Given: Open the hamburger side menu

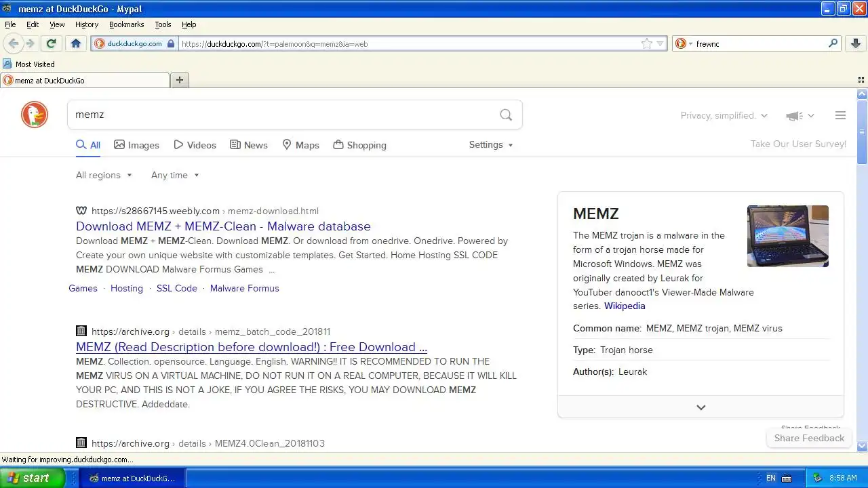Looking at the screenshot, I should click(840, 115).
